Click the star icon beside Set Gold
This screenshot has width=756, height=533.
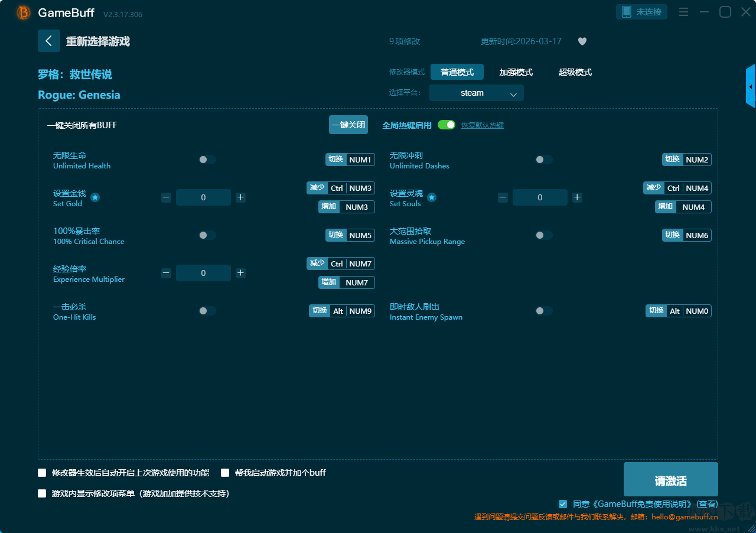95,197
